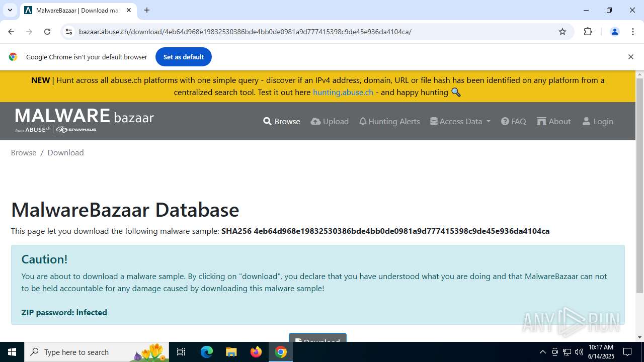Open the volume control in tray
644x362 pixels.
pos(579,352)
